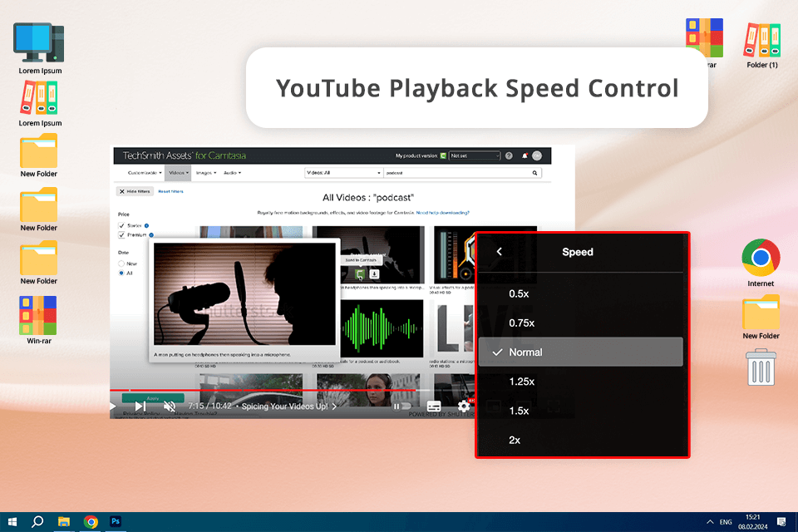Click the green Apply button
The height and width of the screenshot is (532, 798).
coord(153,397)
